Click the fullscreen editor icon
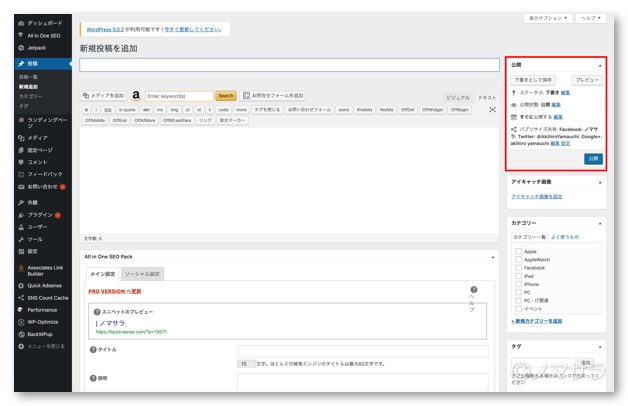This screenshot has height=406, width=628. pos(492,110)
